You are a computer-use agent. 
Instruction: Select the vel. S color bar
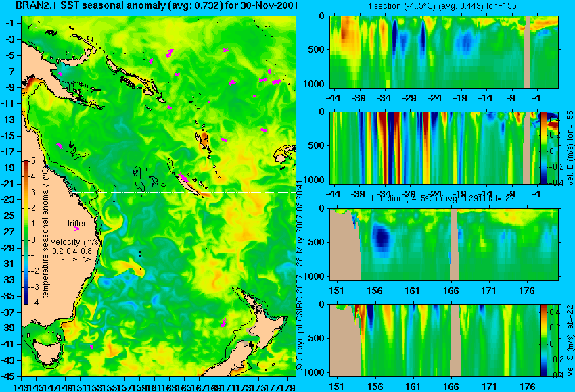543,341
